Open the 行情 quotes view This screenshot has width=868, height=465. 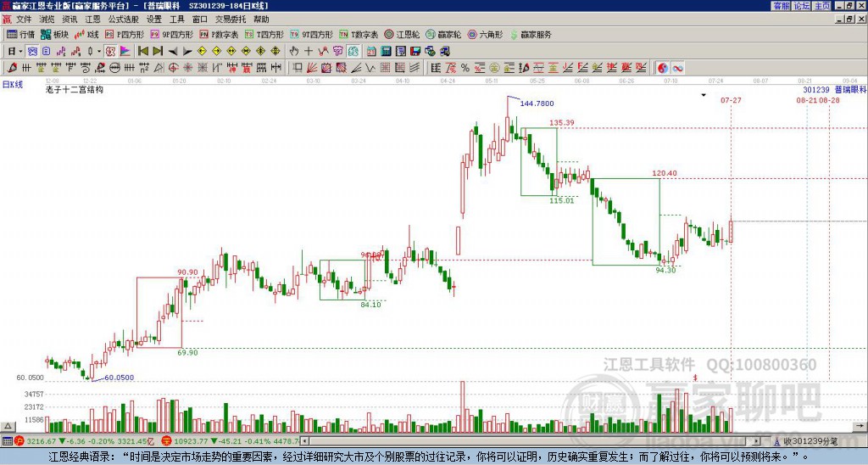(x=21, y=34)
